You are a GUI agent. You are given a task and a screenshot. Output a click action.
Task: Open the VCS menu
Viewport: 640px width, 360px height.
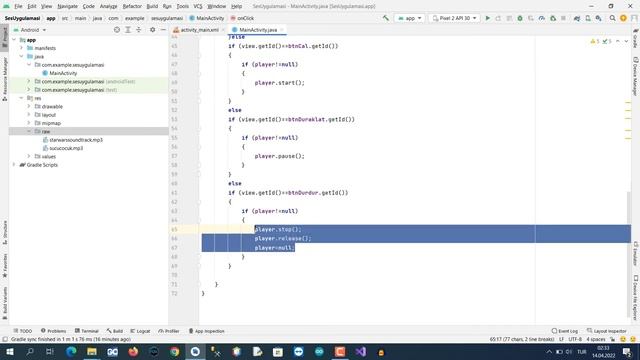(x=198, y=6)
